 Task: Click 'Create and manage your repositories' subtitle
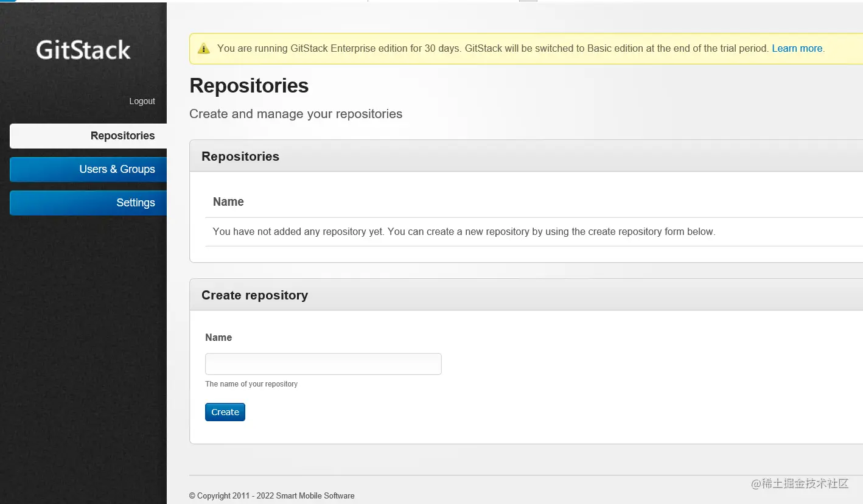[296, 114]
